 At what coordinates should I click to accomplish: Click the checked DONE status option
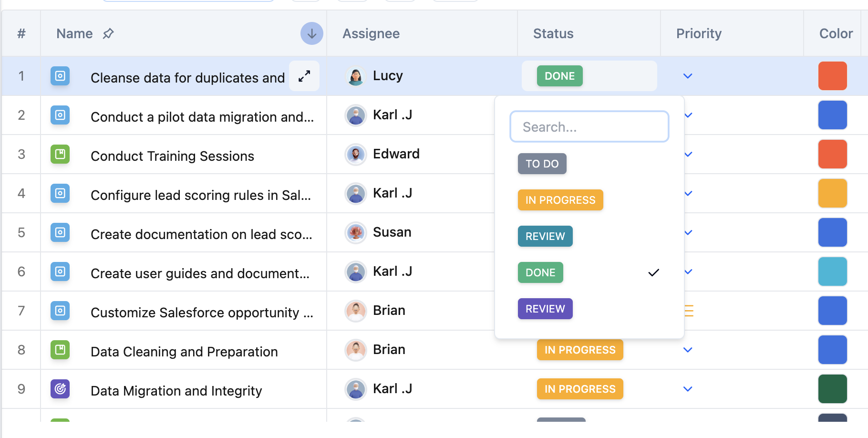540,272
